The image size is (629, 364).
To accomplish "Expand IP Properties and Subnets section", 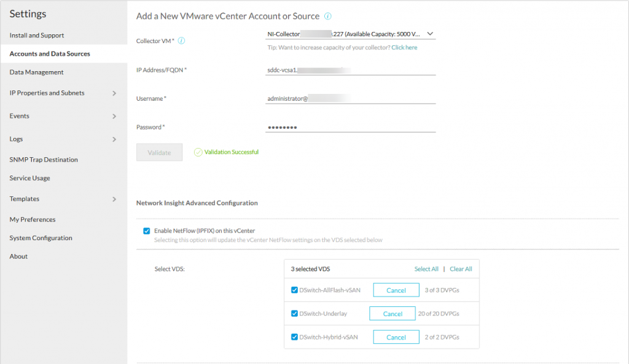I will 114,93.
